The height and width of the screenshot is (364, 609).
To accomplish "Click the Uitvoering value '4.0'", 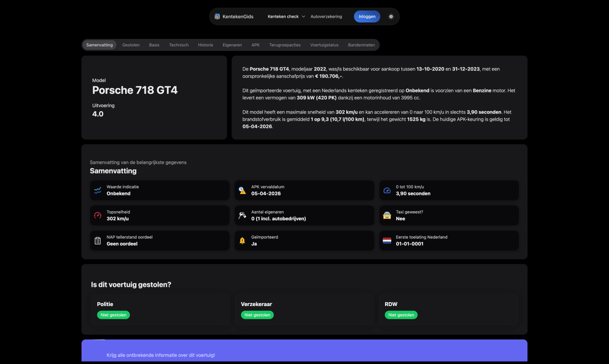I will click(x=98, y=114).
